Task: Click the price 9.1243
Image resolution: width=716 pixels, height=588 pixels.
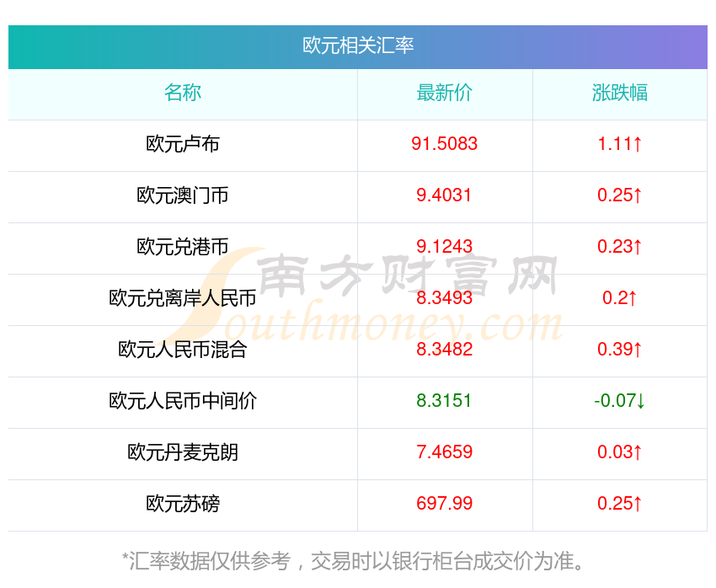Action: tap(444, 247)
